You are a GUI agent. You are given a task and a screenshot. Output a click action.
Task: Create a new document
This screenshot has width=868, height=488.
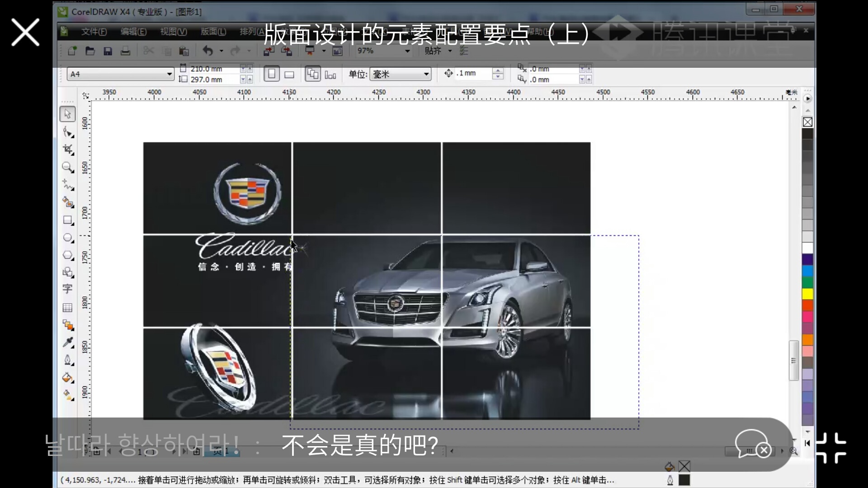pos(72,51)
